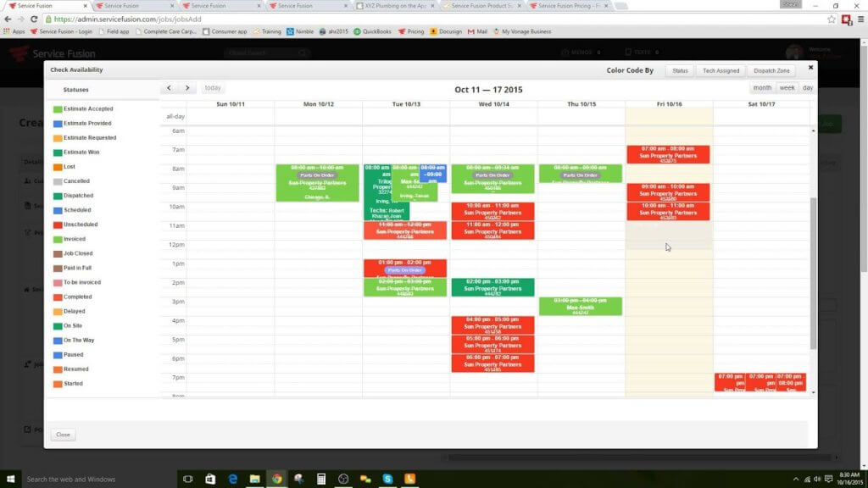This screenshot has width=868, height=488.
Task: Open Chrome menu hamburger icon
Action: [861, 19]
